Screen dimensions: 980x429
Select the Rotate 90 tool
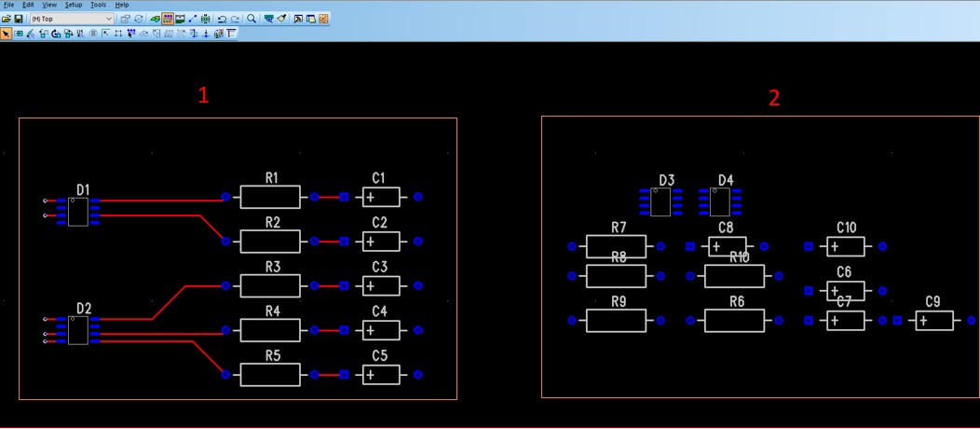pos(43,34)
